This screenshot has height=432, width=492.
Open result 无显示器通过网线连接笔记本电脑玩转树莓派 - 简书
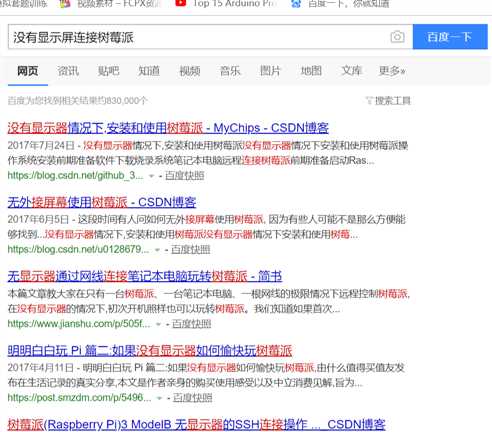coord(145,276)
